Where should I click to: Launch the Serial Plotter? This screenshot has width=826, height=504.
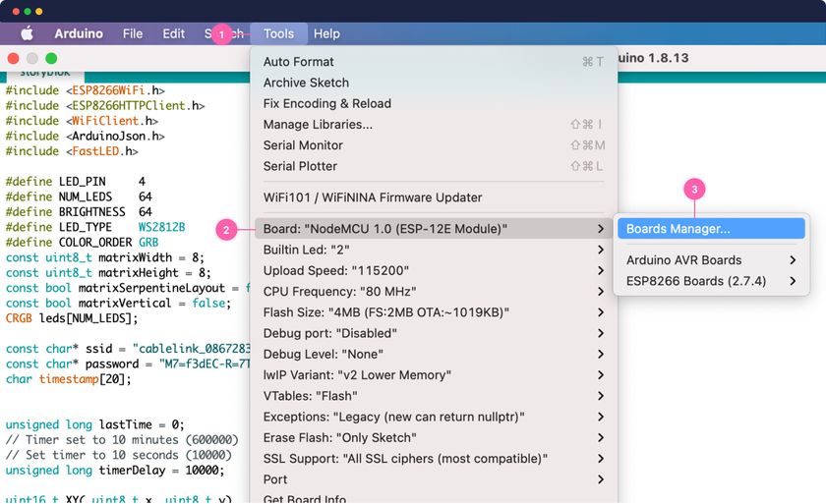click(x=433, y=166)
